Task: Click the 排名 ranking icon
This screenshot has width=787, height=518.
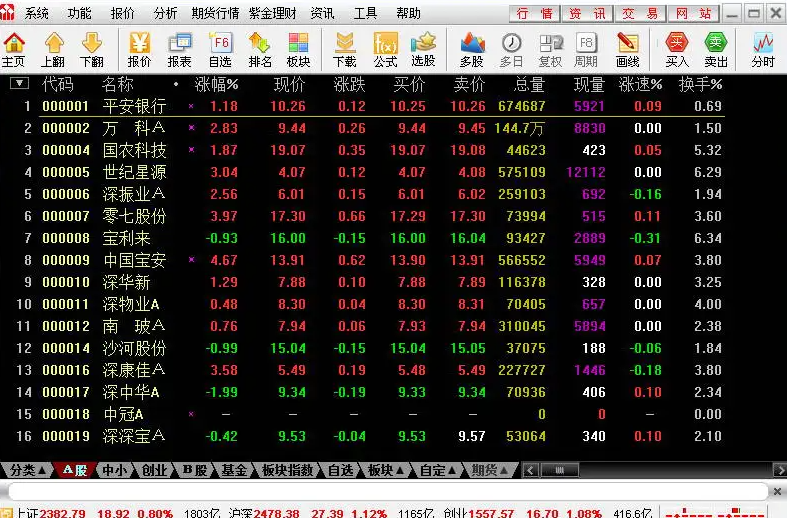Action: point(260,49)
